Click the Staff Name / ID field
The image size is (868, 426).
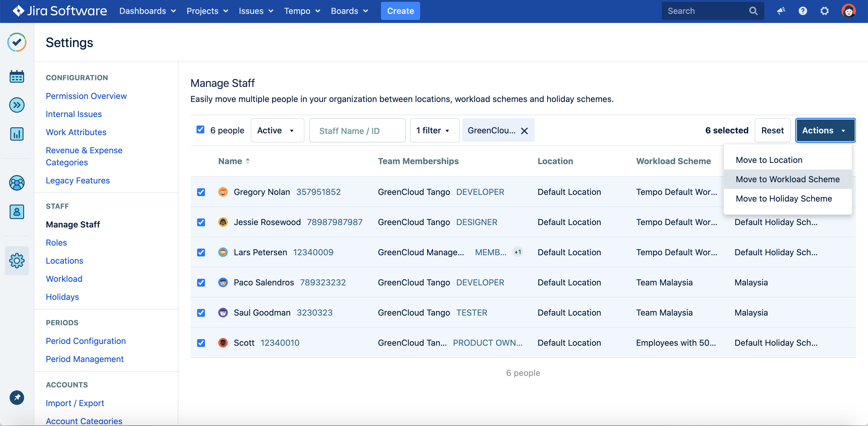[357, 131]
